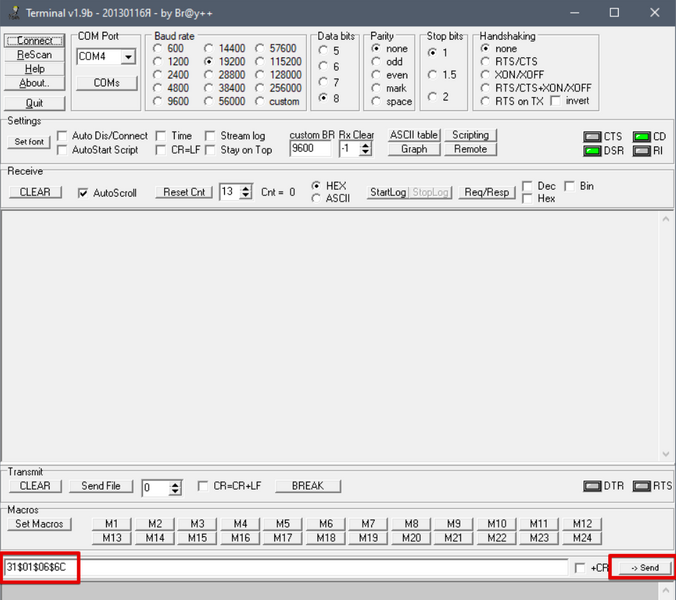Send the typed hex command
Image resolution: width=676 pixels, height=600 pixels.
pos(645,568)
